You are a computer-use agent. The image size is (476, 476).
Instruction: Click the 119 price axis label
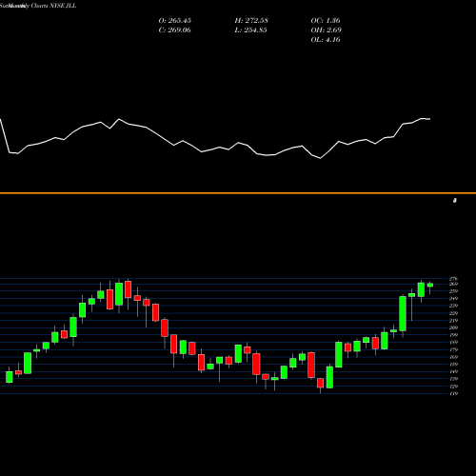point(454,394)
